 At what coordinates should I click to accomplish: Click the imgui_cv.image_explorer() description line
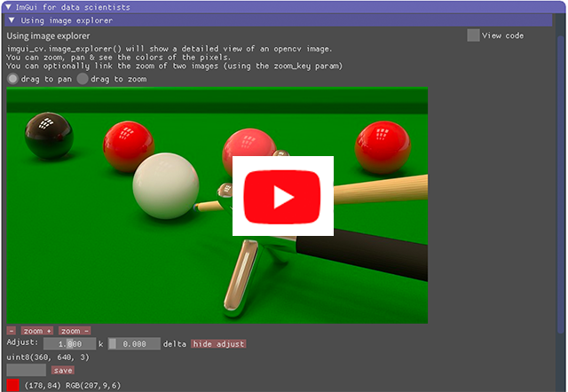pos(170,49)
